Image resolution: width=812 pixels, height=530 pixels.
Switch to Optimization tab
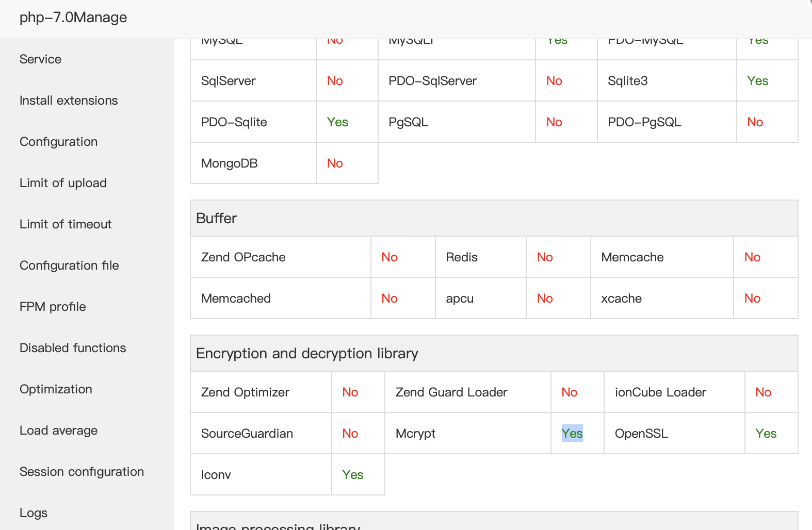pyautogui.click(x=56, y=389)
